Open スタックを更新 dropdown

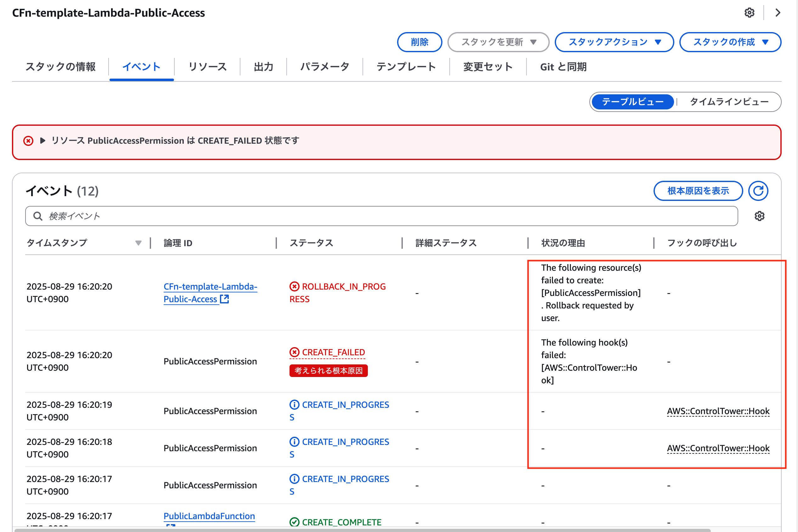coord(498,42)
